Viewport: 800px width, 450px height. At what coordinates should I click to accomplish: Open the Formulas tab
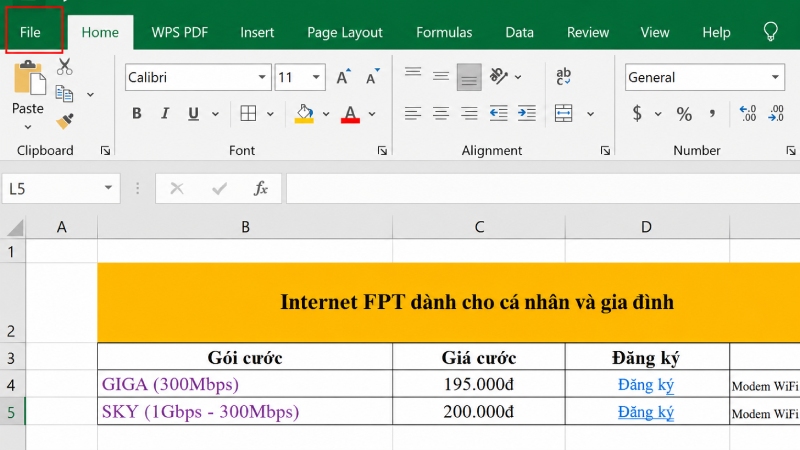444,33
